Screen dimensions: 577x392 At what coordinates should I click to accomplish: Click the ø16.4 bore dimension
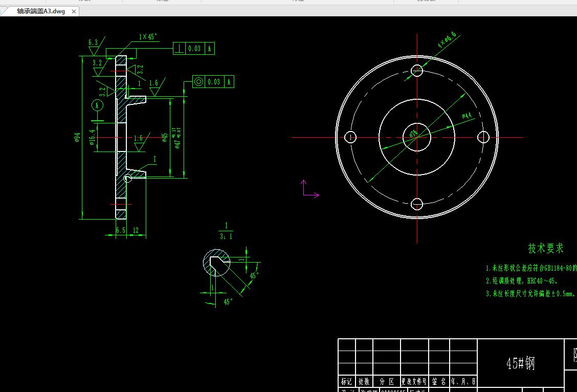coord(93,137)
